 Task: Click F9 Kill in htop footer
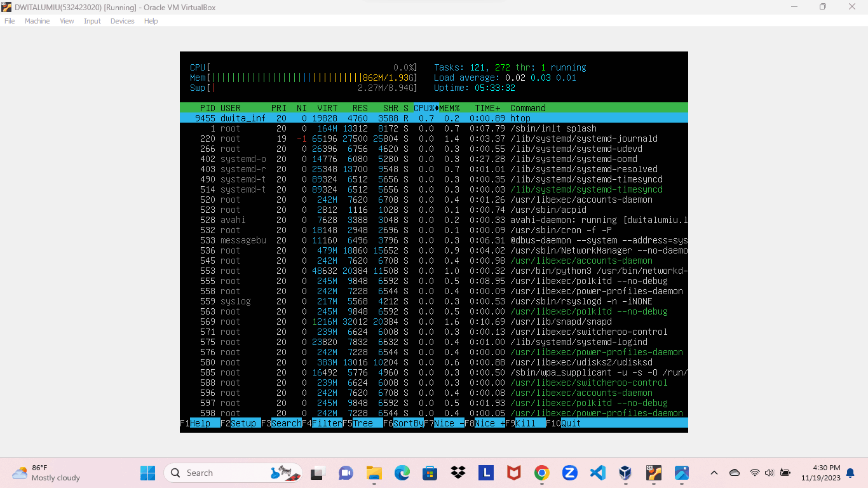point(526,423)
